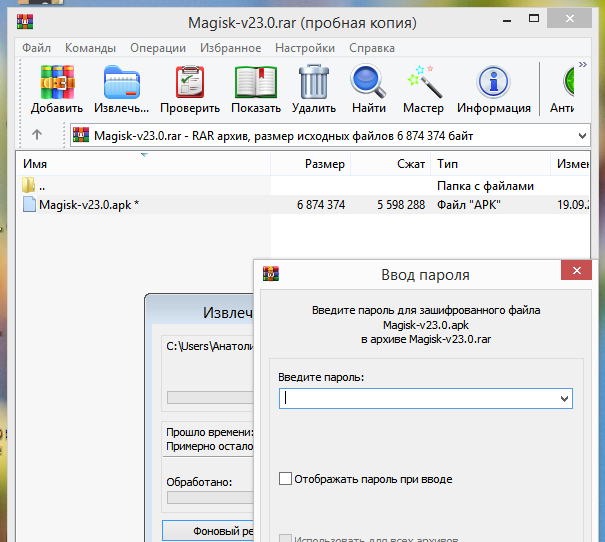Image resolution: width=605 pixels, height=542 pixels.
Task: Click the Папка с файлами type text
Action: pos(485,186)
